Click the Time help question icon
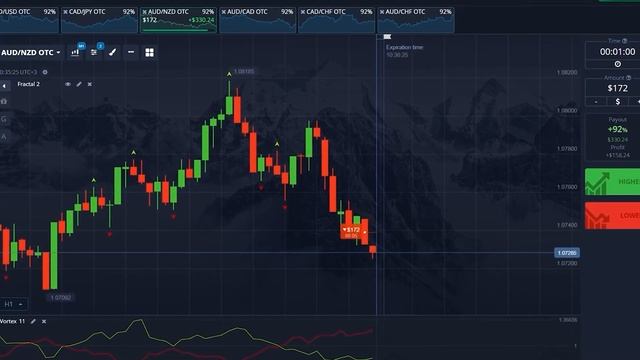 click(624, 41)
